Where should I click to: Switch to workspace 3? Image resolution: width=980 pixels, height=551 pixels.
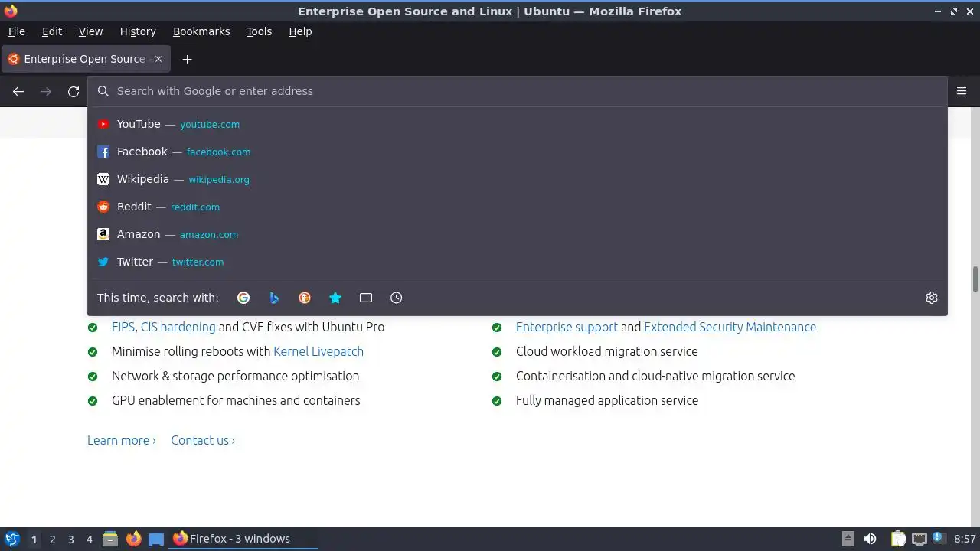[x=70, y=540]
